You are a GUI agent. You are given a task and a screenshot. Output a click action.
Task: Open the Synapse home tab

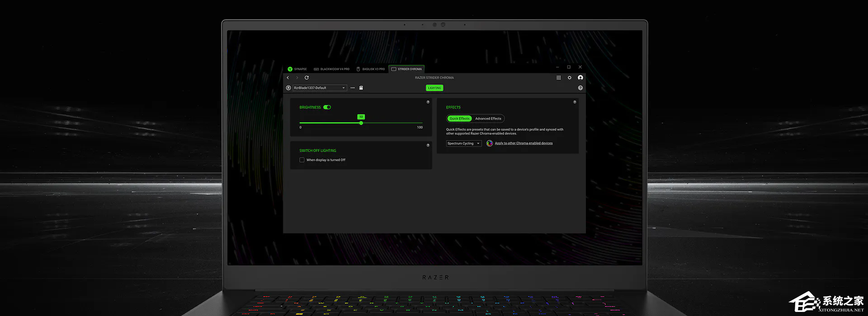297,69
